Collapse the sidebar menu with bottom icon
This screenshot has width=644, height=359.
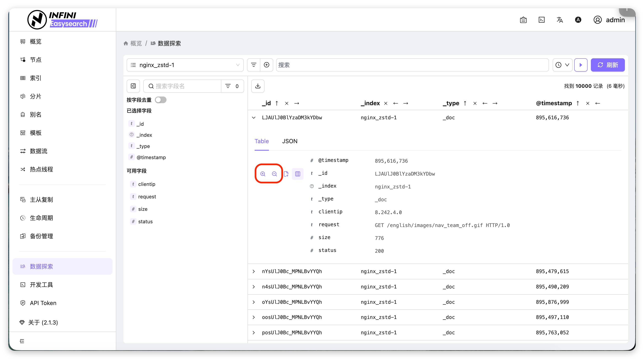point(22,341)
